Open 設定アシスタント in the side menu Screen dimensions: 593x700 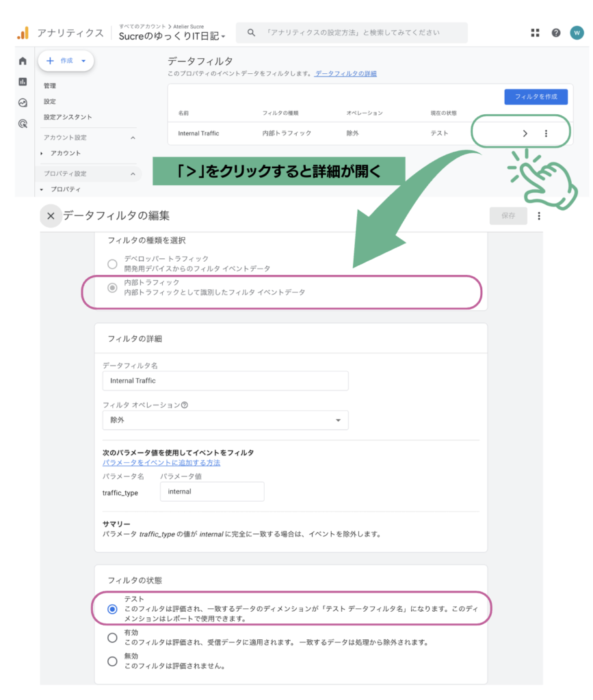click(x=68, y=117)
